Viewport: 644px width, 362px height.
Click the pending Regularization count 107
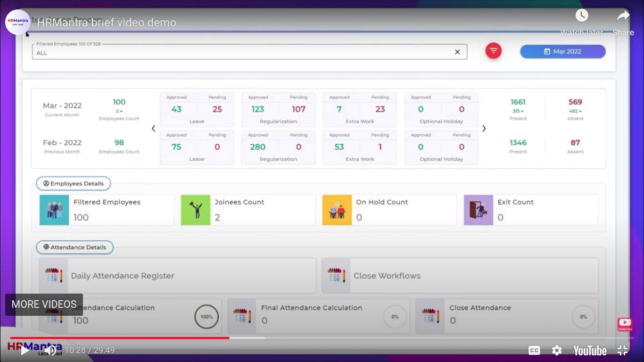click(x=298, y=109)
